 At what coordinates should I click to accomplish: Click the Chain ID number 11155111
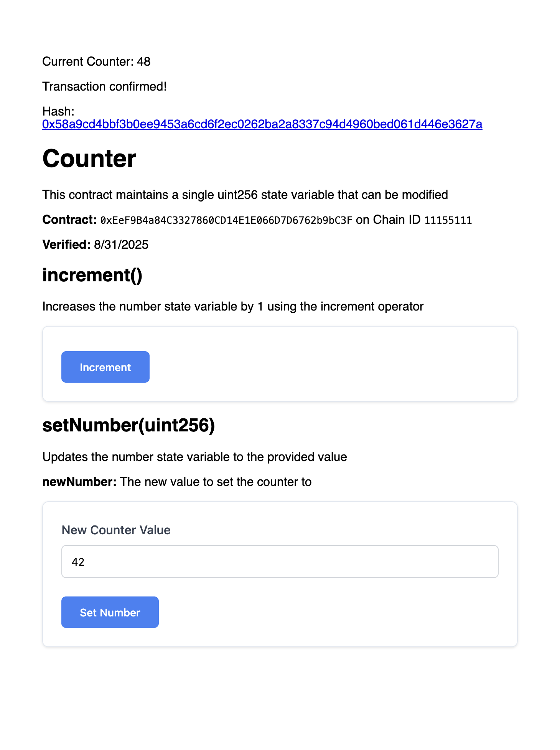tap(448, 220)
